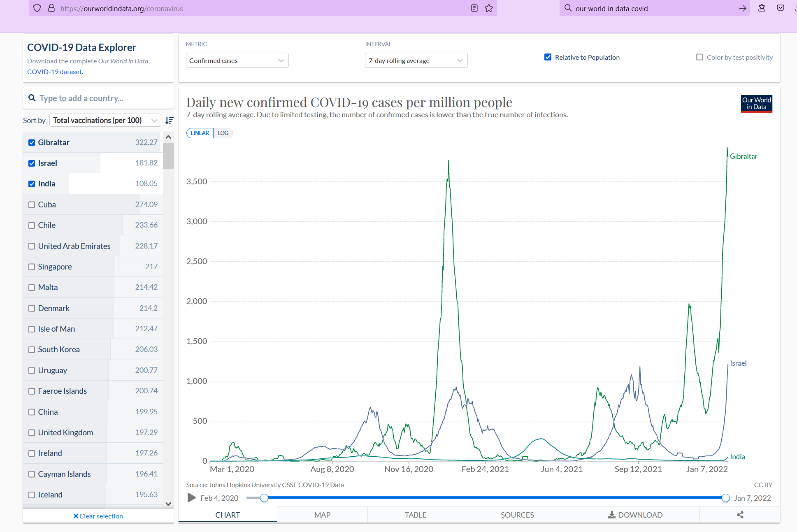
Task: Switch chart scale to LOG
Action: [x=223, y=133]
